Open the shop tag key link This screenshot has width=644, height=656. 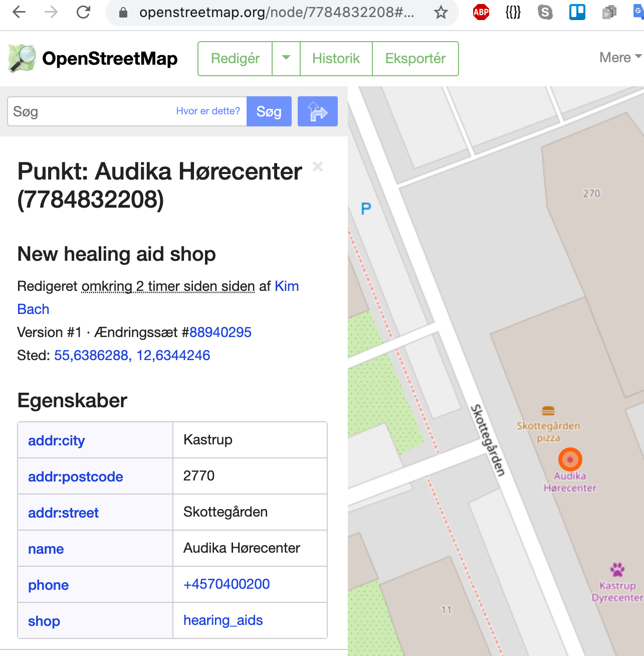click(x=44, y=621)
